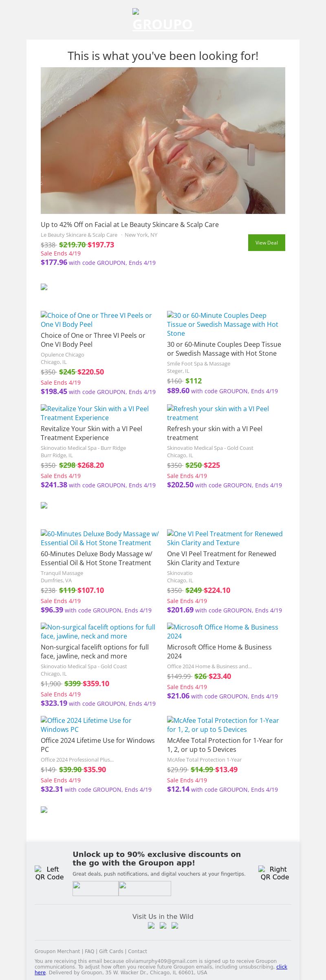Image resolution: width=326 pixels, height=980 pixels.
Task: Open the Groupon Merchant footer link
Action: pyautogui.click(x=57, y=951)
